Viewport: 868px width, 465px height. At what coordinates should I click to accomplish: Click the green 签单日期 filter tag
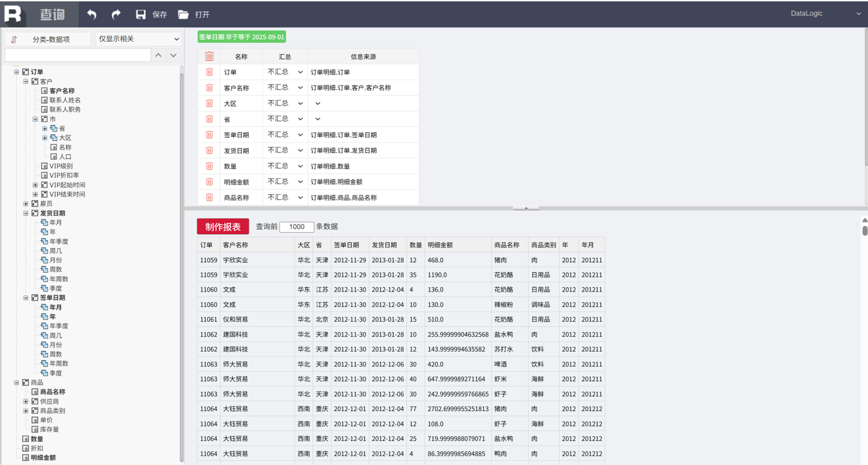[242, 37]
